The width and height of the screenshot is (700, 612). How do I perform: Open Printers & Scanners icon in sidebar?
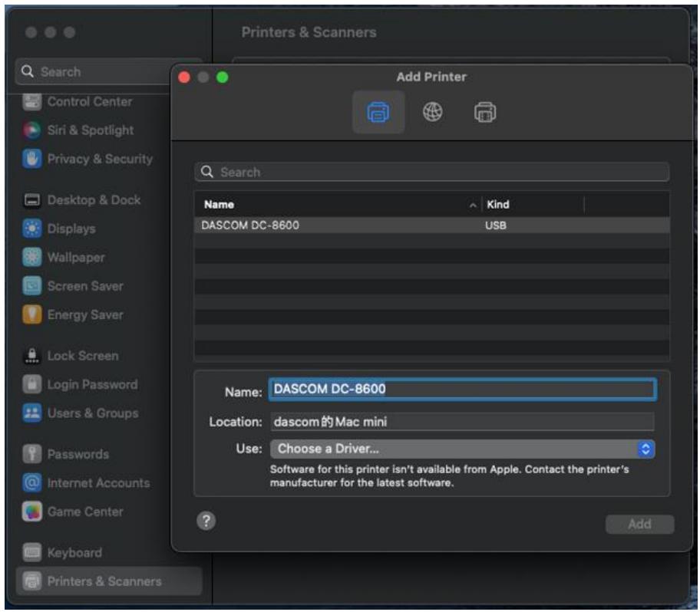coord(31,581)
